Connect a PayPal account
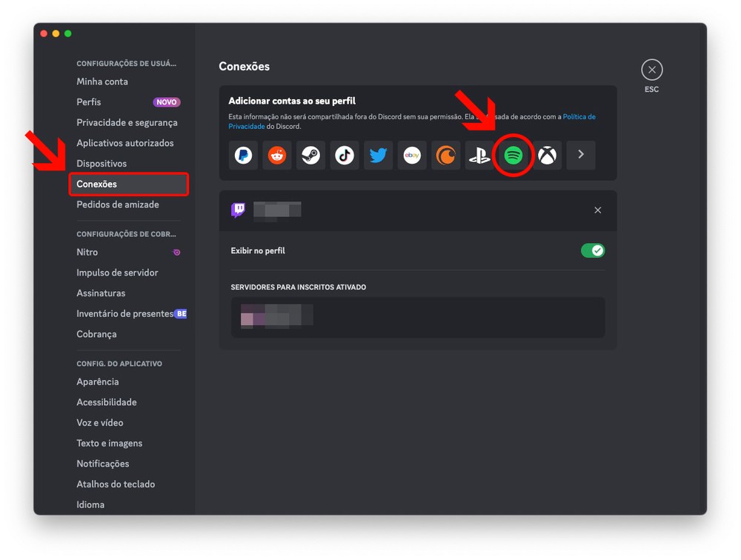 pos(243,155)
